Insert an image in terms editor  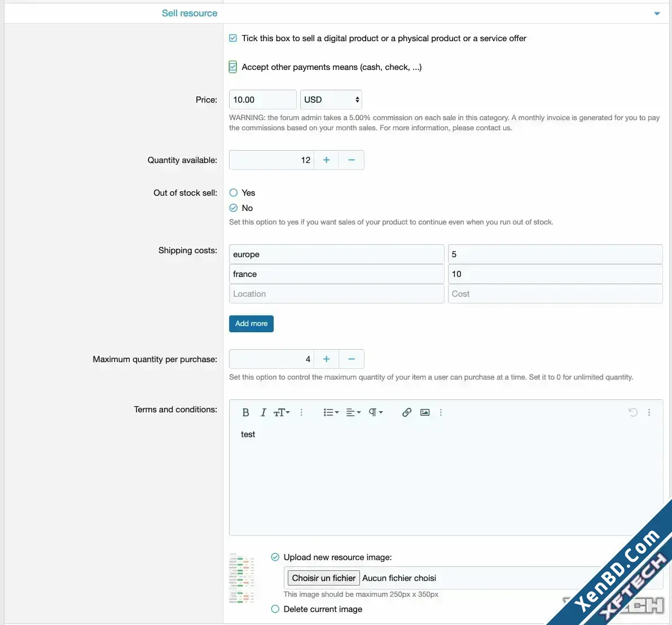pos(425,412)
